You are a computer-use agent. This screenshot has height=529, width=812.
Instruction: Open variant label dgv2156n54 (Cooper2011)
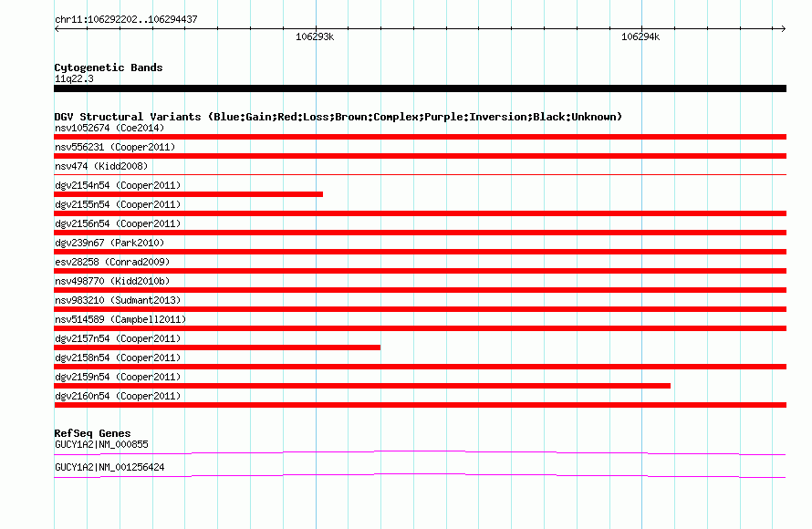pos(118,223)
